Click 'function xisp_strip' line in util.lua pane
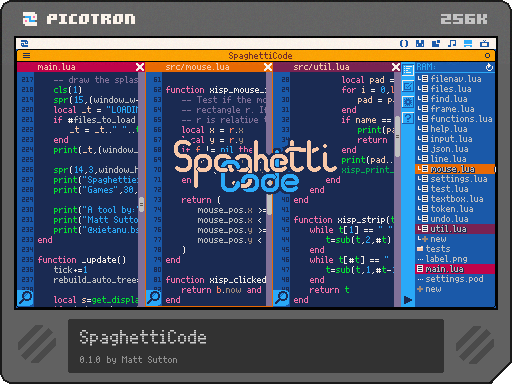This screenshot has height=384, width=512. (344, 220)
